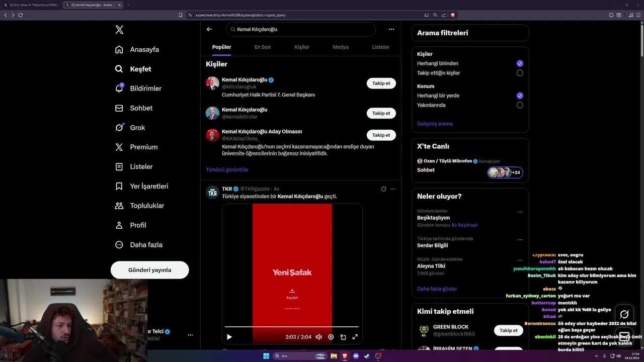Select Takip ettiğin kişiler filter
Image resolution: width=644 pixels, height=362 pixels.
(520, 73)
